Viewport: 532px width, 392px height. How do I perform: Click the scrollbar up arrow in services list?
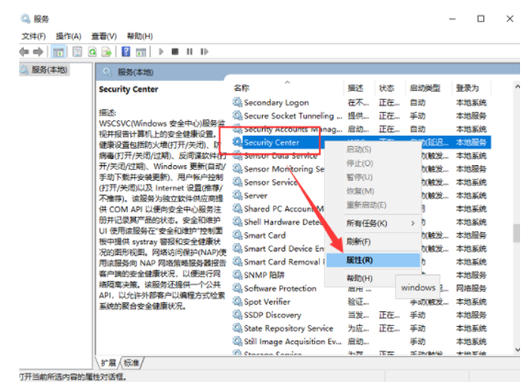point(516,87)
